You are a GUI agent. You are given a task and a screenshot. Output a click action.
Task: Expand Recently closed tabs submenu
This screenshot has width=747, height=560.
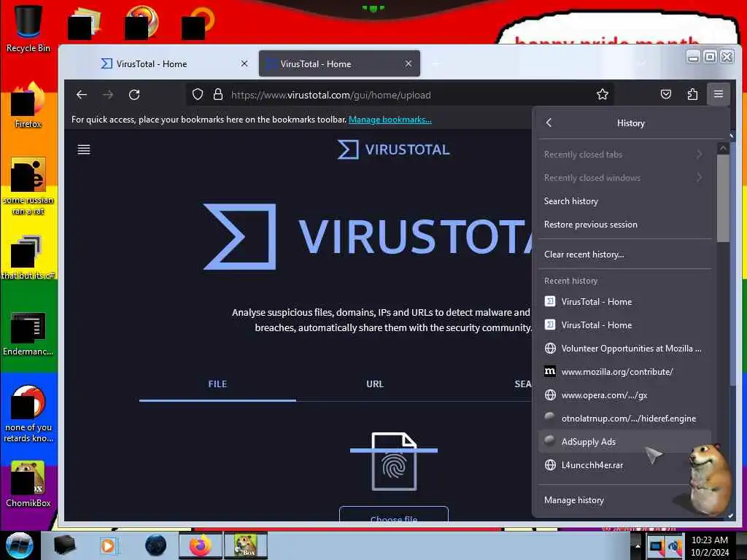coord(624,155)
